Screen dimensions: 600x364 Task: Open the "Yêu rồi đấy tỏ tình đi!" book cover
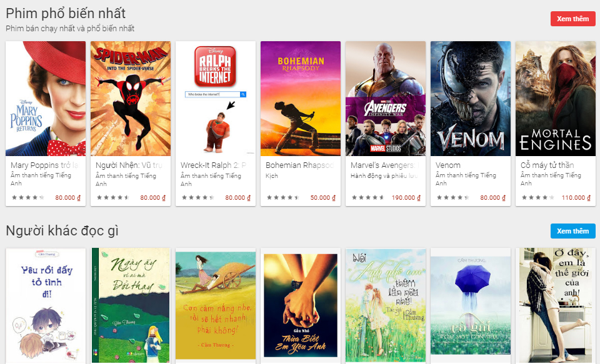(x=46, y=306)
